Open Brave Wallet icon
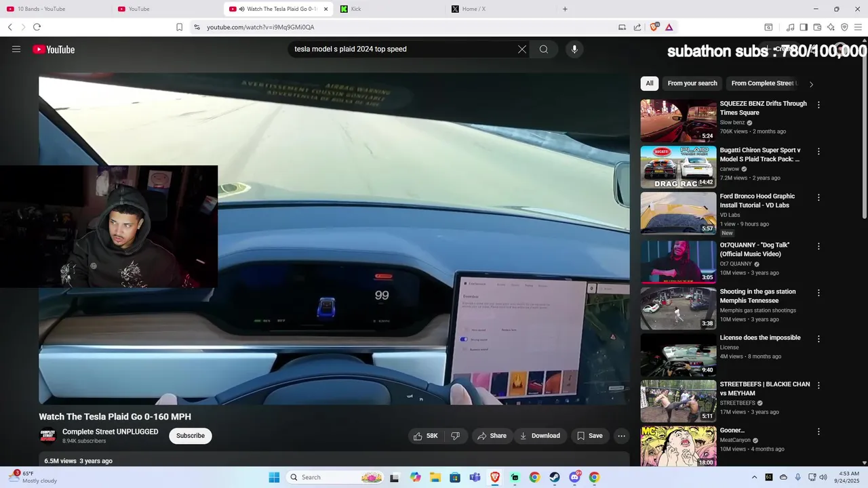Image resolution: width=868 pixels, height=488 pixels. [817, 27]
